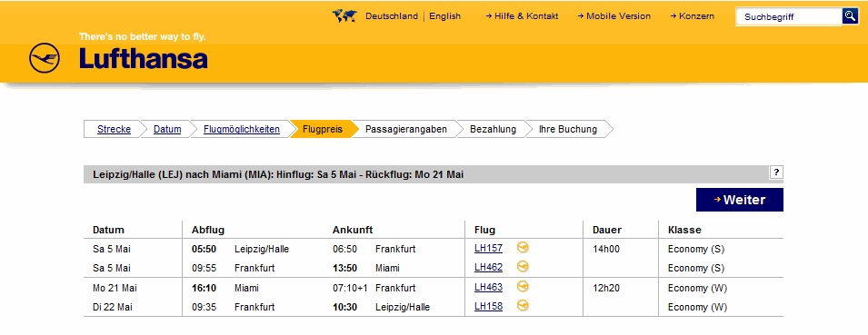
Task: Click the crane icon next to LH158
Action: pyautogui.click(x=523, y=306)
